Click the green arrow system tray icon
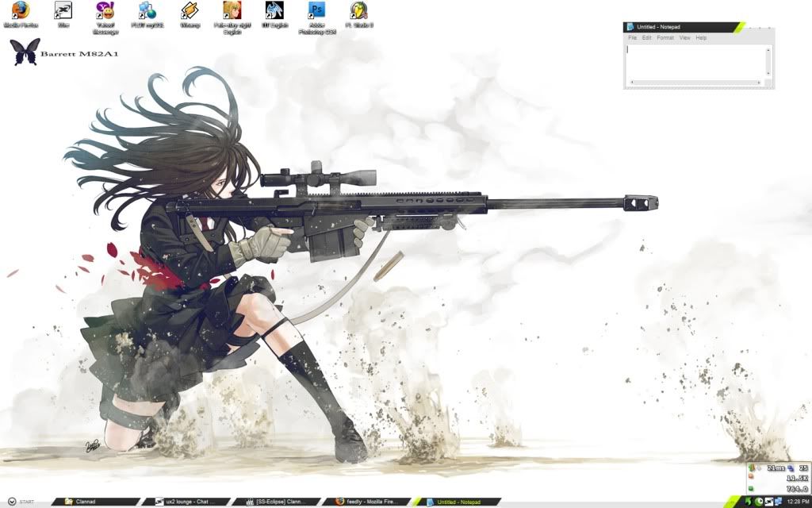Image resolution: width=812 pixels, height=508 pixels. [x=748, y=502]
